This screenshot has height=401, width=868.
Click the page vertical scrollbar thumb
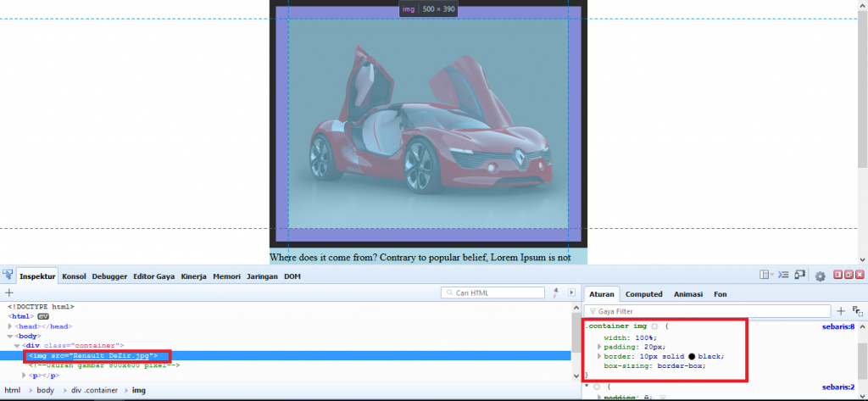[x=862, y=89]
